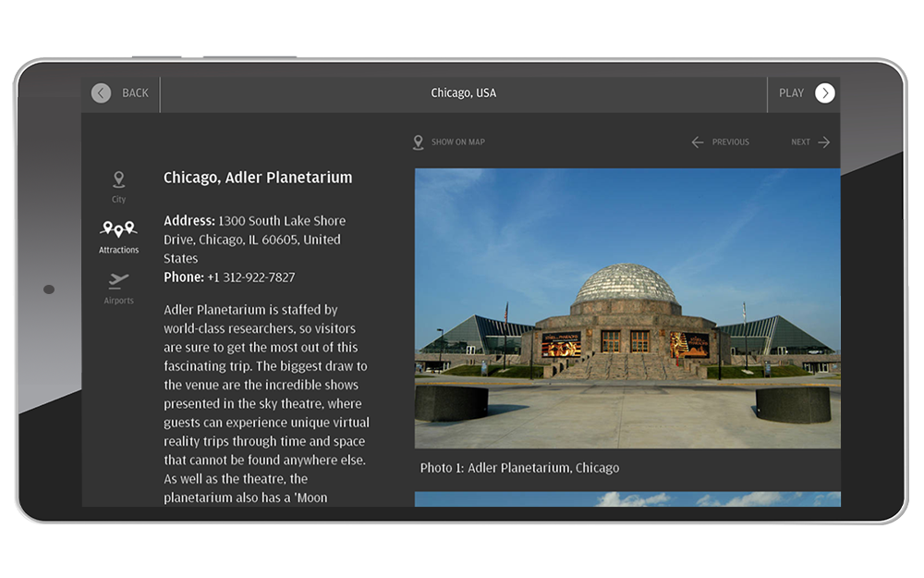
Task: Click the Chicago, USA header title
Action: (463, 93)
